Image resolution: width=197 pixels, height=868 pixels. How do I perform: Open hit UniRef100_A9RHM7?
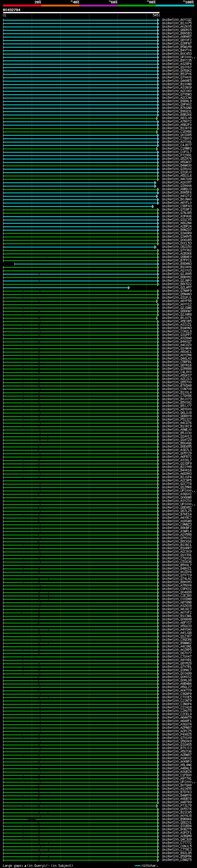point(177,37)
